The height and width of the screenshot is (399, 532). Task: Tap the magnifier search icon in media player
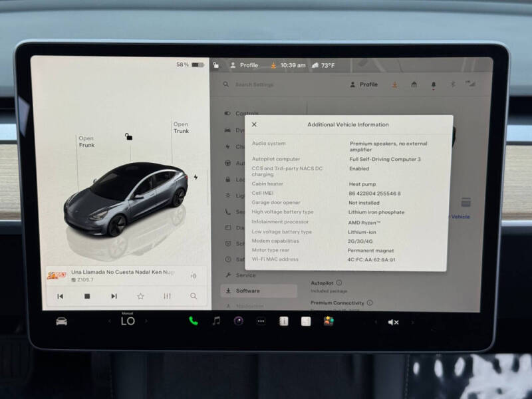pos(194,295)
